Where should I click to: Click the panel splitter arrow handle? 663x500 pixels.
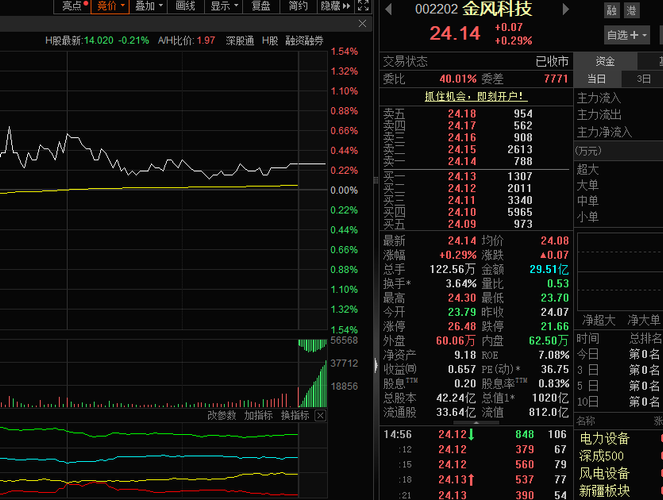pos(375,366)
